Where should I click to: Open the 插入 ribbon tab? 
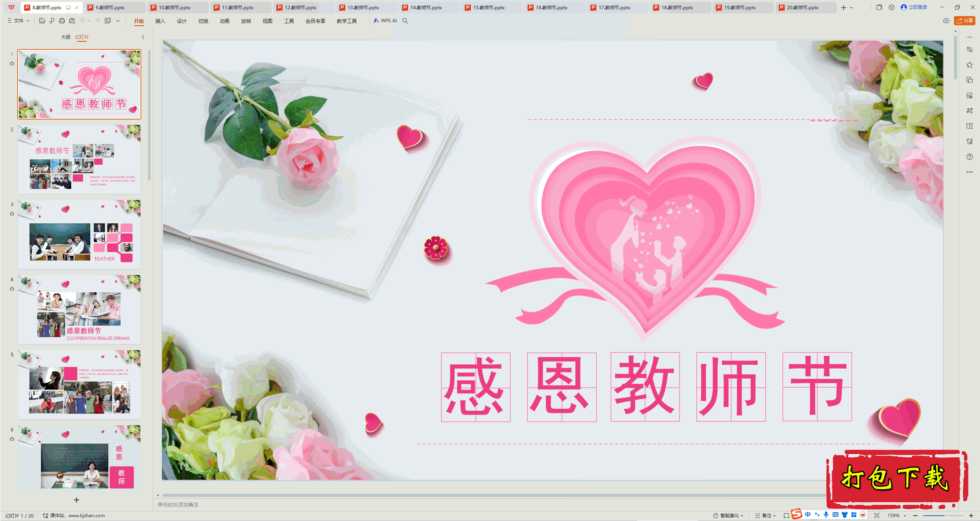click(x=160, y=21)
